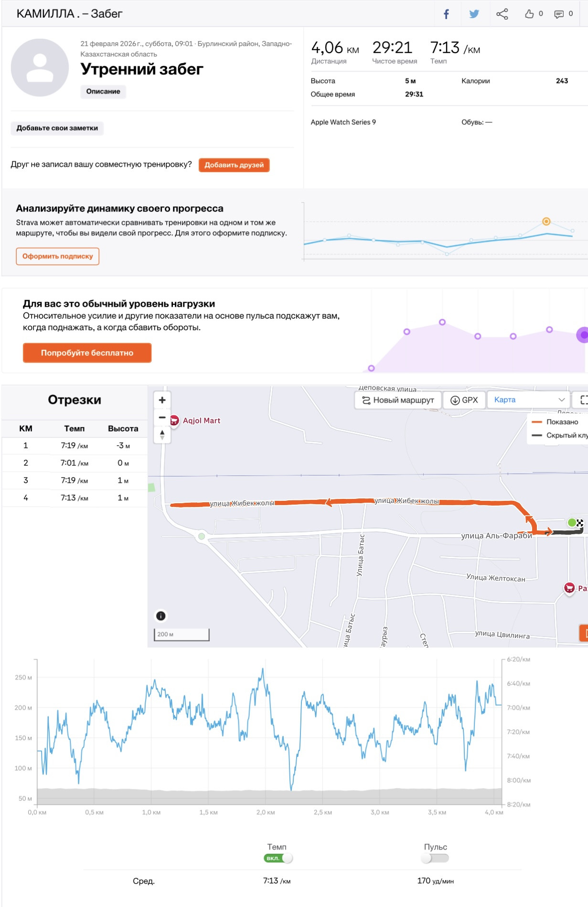Share activity on Twitter icon
The height and width of the screenshot is (907, 588).
tap(474, 14)
